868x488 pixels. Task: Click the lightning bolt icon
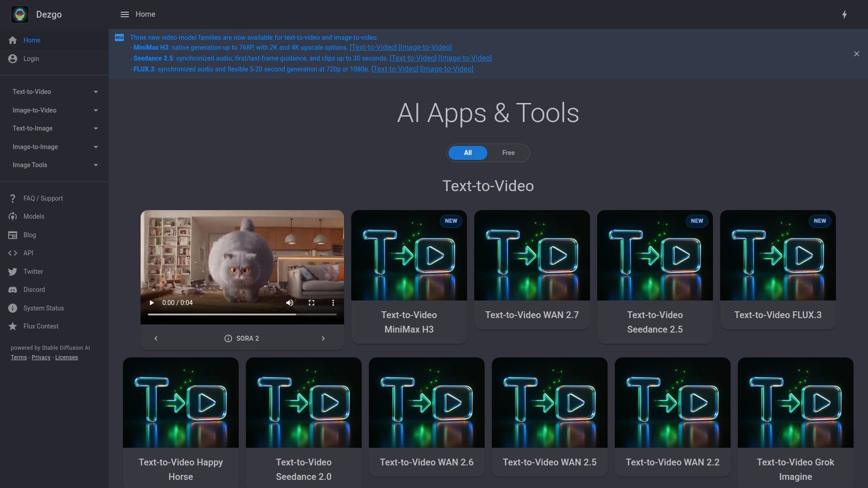point(844,14)
